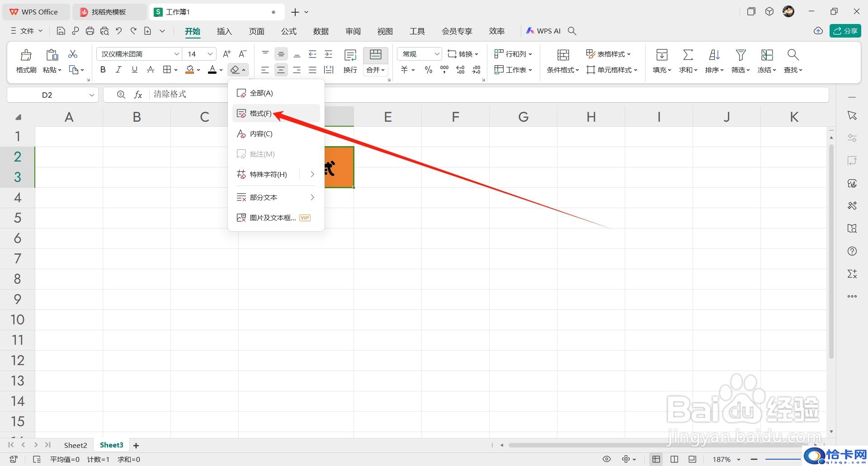Click the Redo arrow icon
This screenshot has width=868, height=466.
pos(133,31)
